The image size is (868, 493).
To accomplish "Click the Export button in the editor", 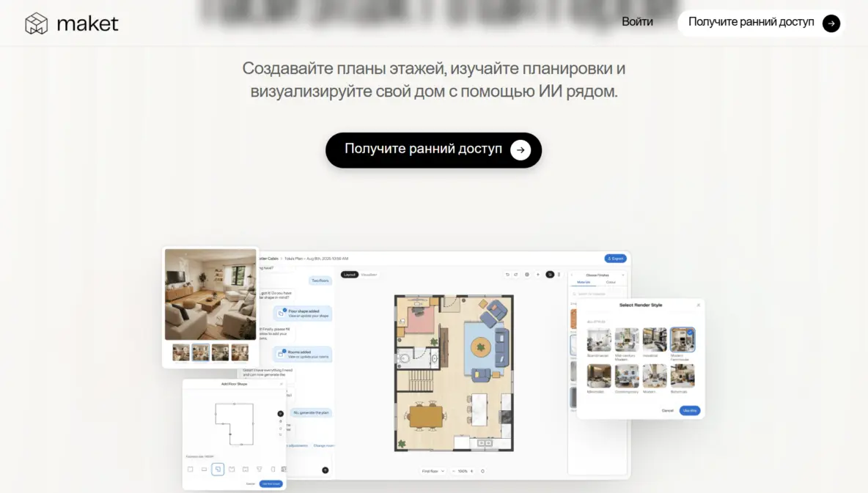I will [x=616, y=259].
